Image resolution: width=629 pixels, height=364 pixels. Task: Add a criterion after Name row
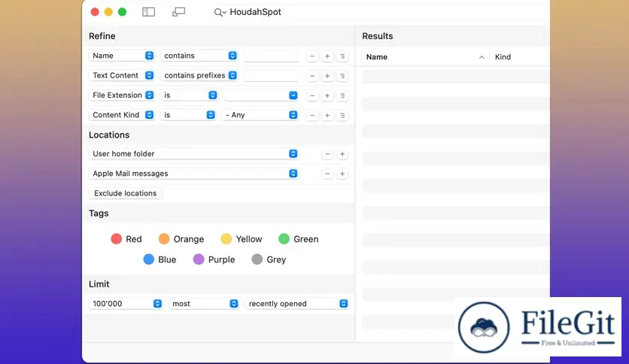point(327,56)
